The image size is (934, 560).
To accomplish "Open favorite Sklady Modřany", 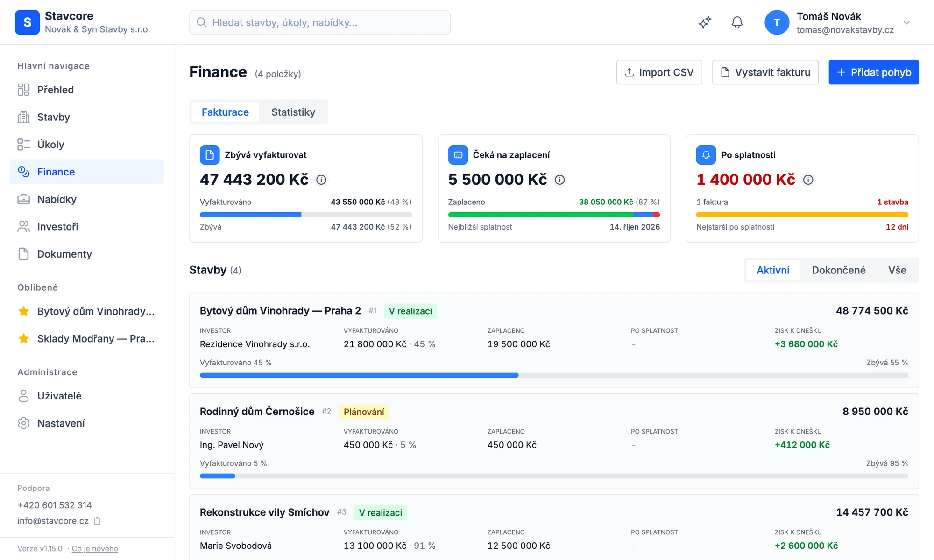I will click(87, 338).
